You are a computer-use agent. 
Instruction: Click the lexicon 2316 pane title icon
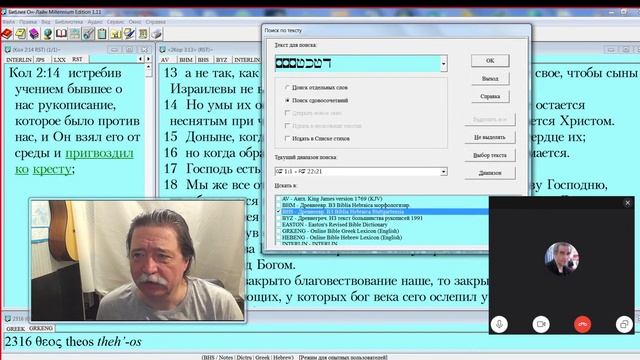click(8, 318)
